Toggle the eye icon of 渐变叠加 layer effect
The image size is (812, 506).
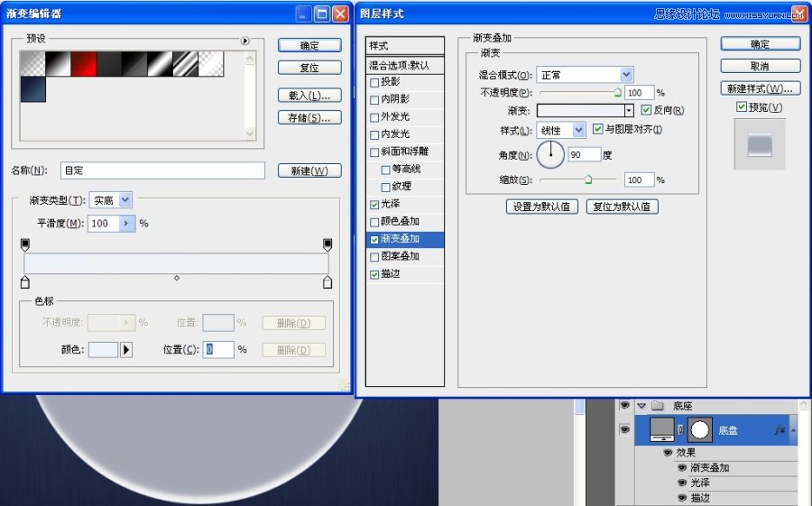click(682, 468)
